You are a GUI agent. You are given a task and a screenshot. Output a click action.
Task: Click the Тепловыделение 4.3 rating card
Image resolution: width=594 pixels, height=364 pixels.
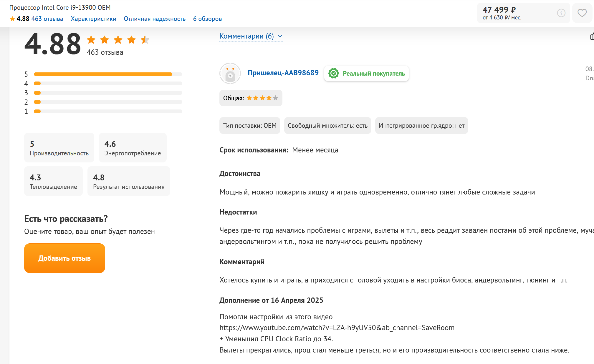point(53,181)
